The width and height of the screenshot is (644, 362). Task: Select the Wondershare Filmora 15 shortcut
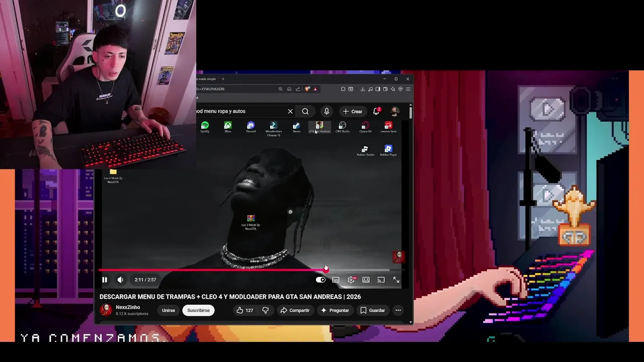pyautogui.click(x=273, y=129)
